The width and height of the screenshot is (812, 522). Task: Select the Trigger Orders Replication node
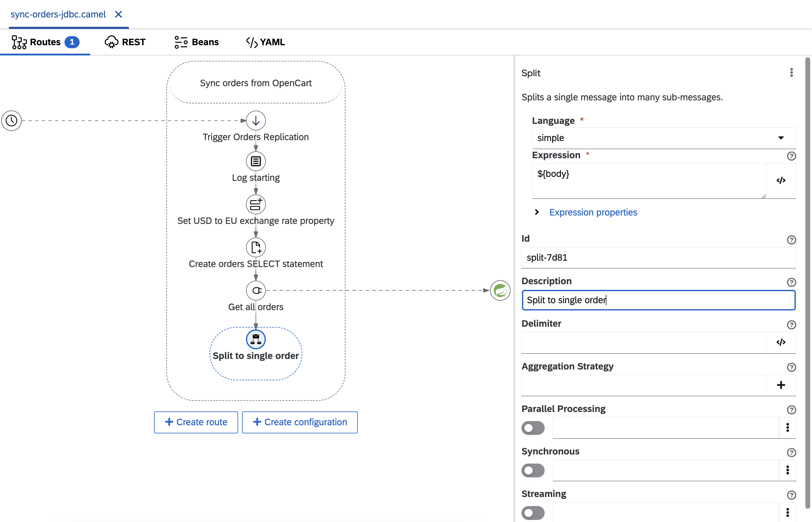[256, 120]
